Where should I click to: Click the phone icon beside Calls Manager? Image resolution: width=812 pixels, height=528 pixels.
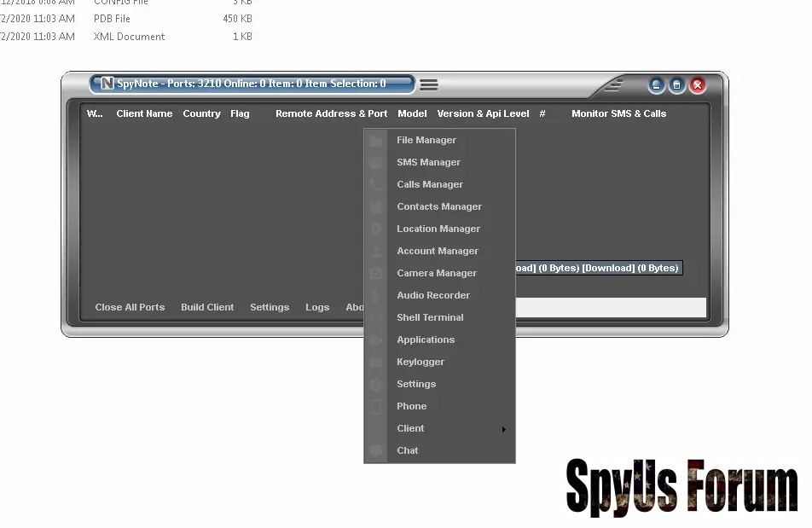[376, 185]
